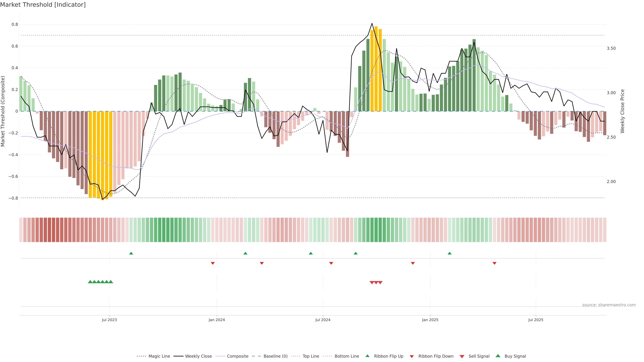Click the Ribbon Flip Down legend icon
The image size is (644, 362).
pyautogui.click(x=412, y=356)
